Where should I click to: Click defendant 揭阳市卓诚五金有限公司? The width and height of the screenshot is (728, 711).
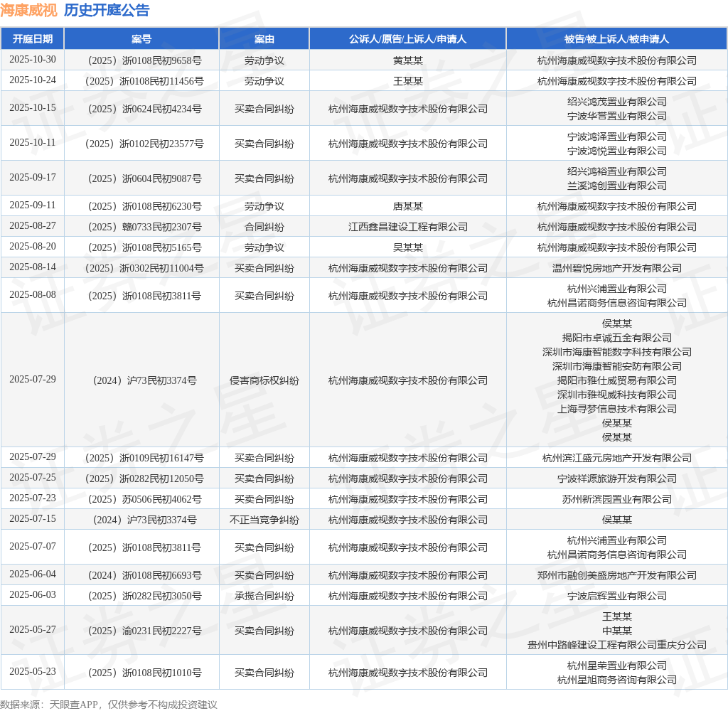coord(616,338)
